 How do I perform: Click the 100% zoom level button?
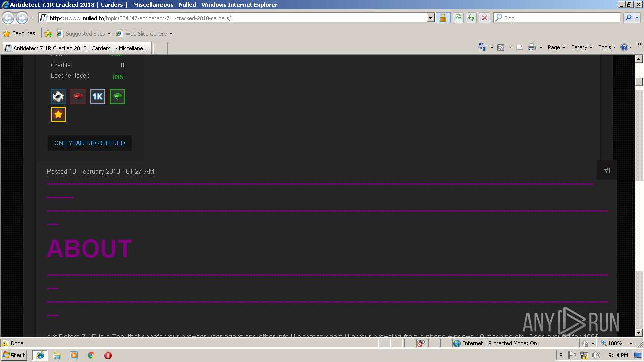[611, 343]
